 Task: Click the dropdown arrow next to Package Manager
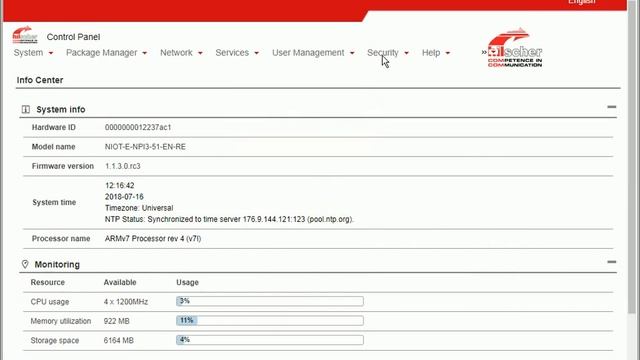coord(144,53)
